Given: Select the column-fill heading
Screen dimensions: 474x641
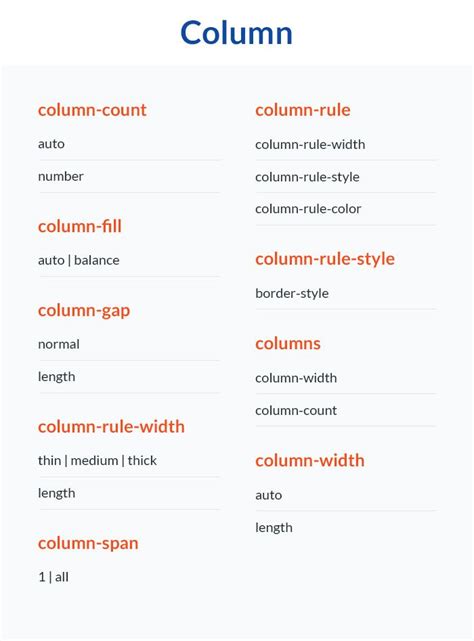Looking at the screenshot, I should (80, 226).
